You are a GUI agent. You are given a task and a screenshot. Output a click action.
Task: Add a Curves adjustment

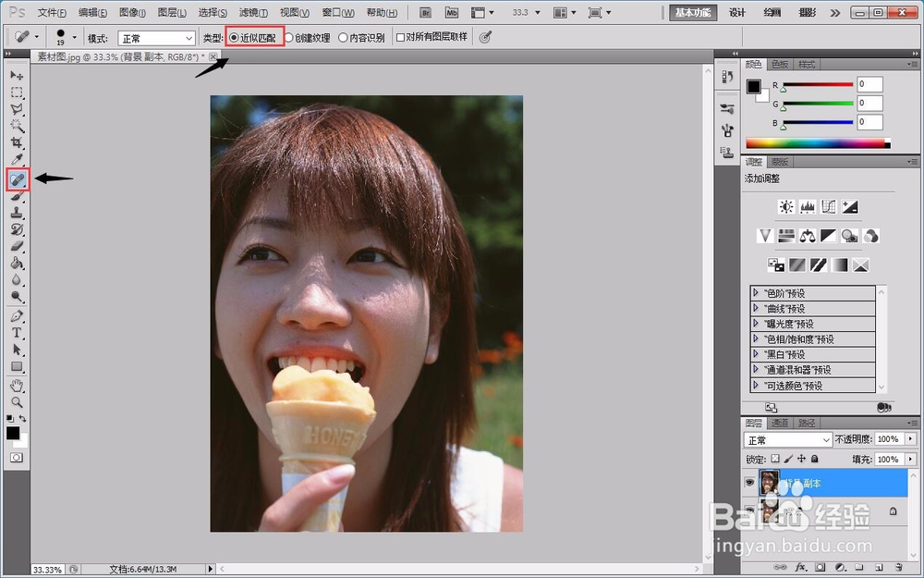click(829, 207)
